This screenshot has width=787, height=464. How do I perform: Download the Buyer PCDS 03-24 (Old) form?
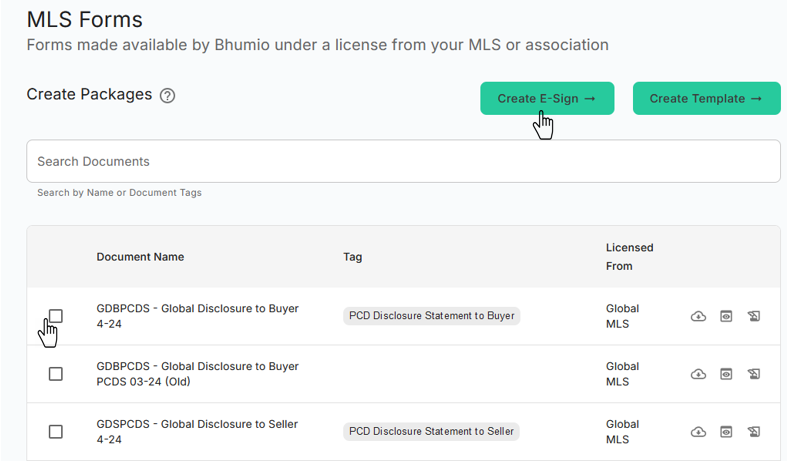[x=698, y=374]
